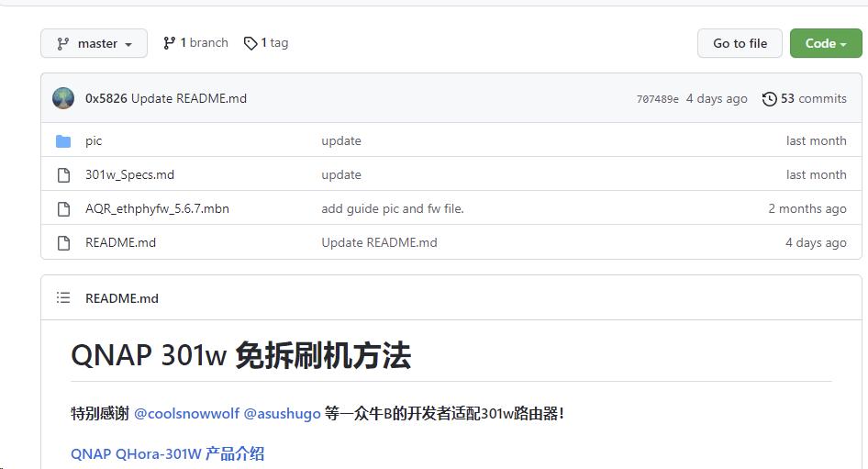
Task: Click the README.md header title
Action: pyautogui.click(x=122, y=298)
